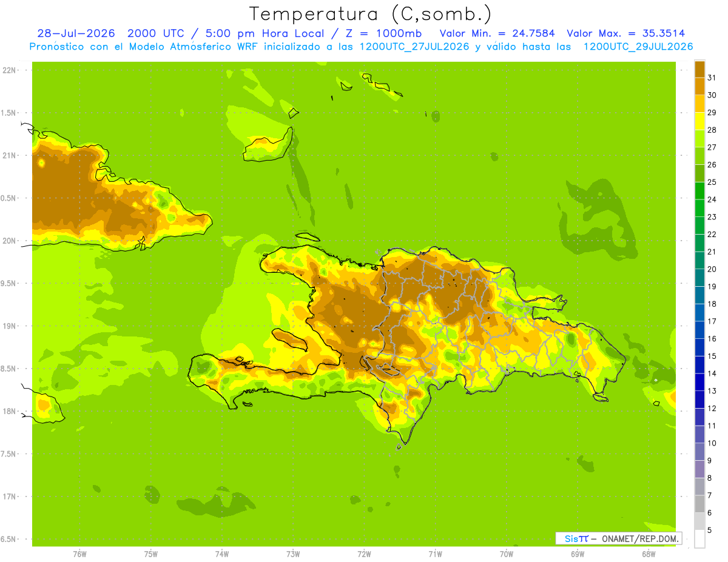Click the colorbar label '20'
Screen dimensions: 728x562
point(712,269)
